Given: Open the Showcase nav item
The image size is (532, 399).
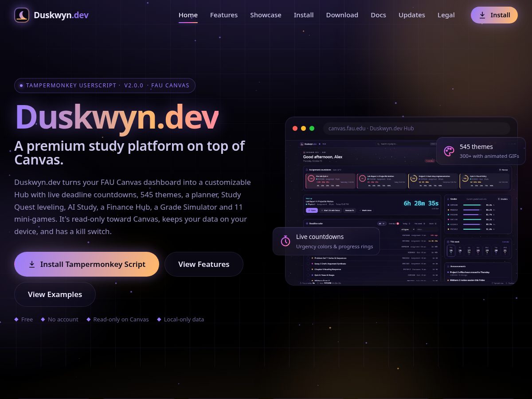Looking at the screenshot, I should (x=266, y=15).
